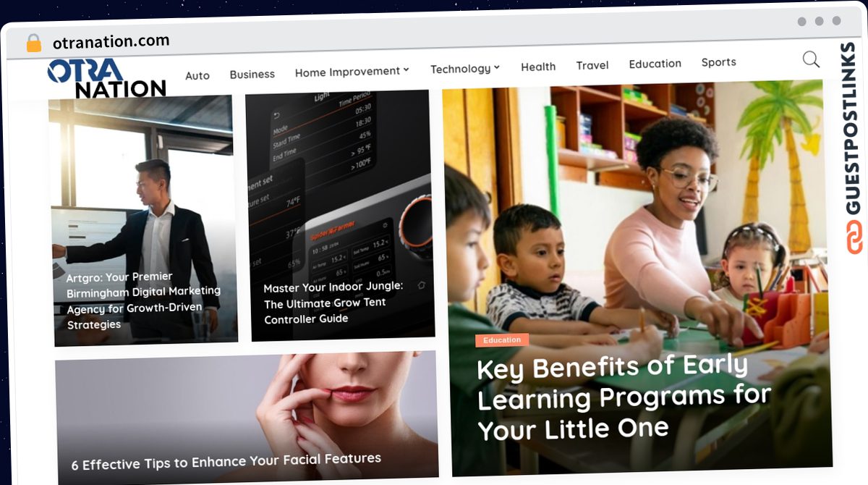Go to the Business section
Image resolution: width=868 pixels, height=485 pixels.
(252, 74)
